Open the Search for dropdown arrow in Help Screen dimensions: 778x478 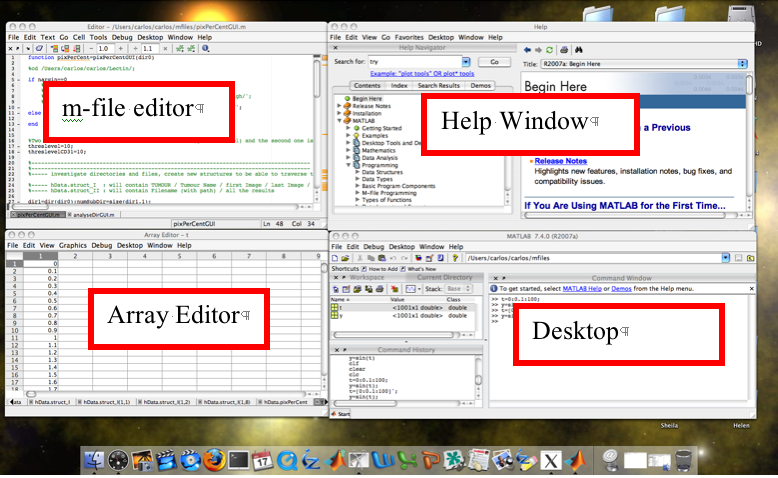(x=466, y=62)
